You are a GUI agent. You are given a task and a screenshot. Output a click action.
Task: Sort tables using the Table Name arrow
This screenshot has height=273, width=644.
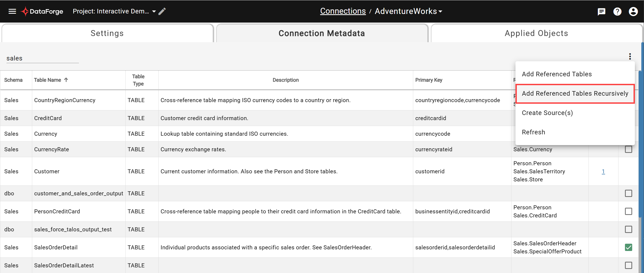(66, 80)
